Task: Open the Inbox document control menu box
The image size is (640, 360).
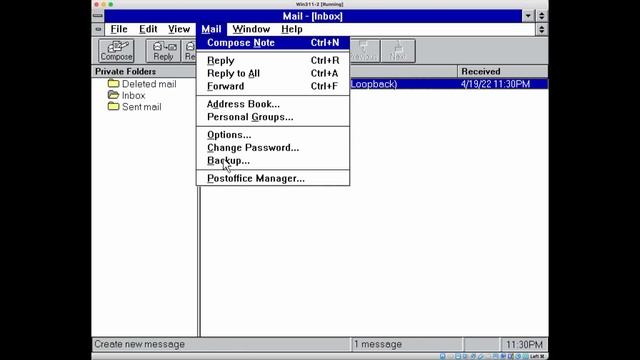Action: click(x=98, y=29)
